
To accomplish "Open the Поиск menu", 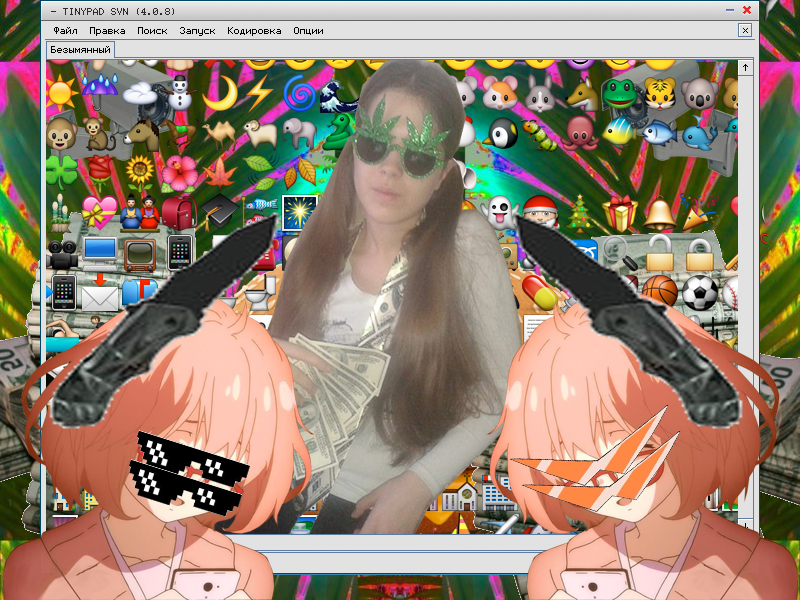I will click(152, 31).
